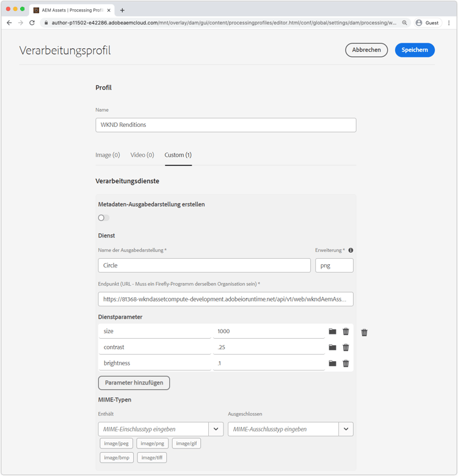This screenshot has width=458, height=476.
Task: Click the image/gif MIME tag
Action: 186,444
